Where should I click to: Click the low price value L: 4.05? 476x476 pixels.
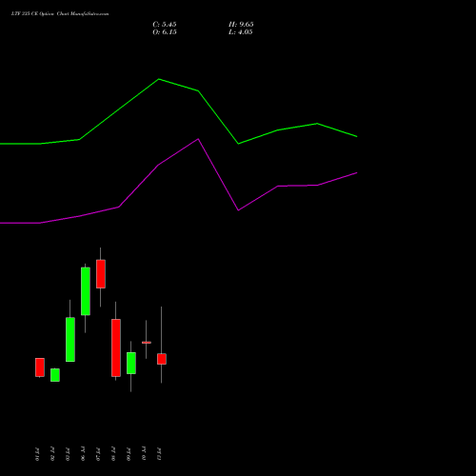tap(241, 32)
